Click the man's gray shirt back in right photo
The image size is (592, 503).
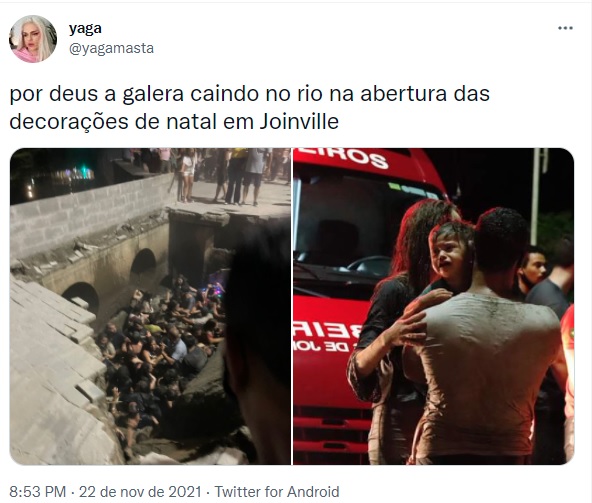(x=487, y=370)
